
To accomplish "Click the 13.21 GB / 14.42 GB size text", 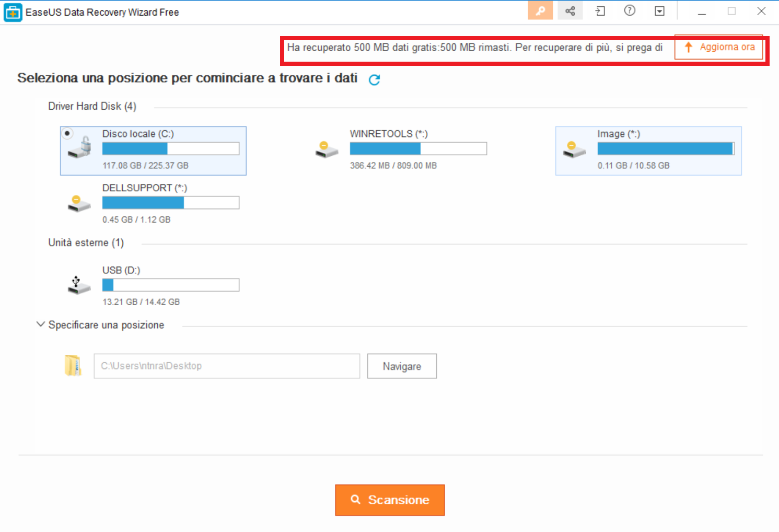I will point(141,302).
